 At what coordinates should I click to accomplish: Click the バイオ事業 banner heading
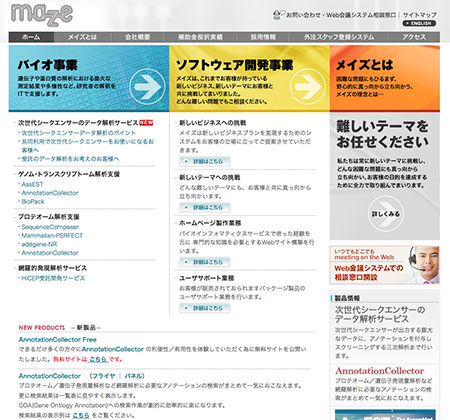(x=47, y=65)
